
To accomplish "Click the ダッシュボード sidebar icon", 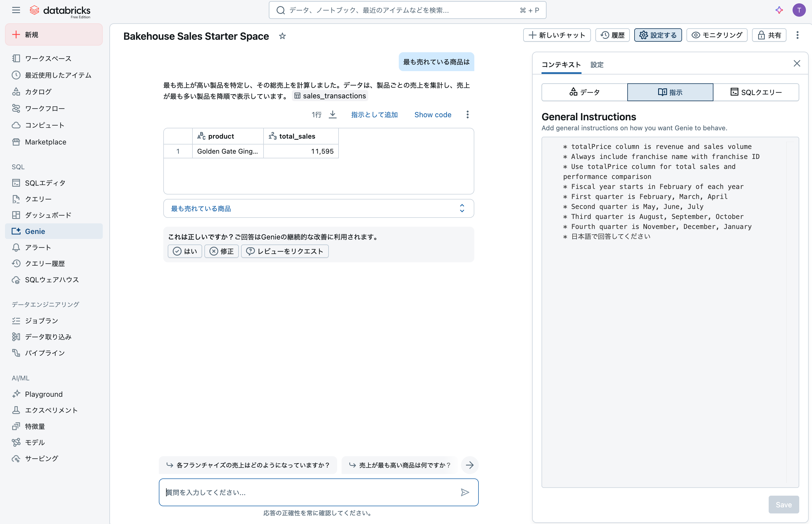I will click(16, 215).
